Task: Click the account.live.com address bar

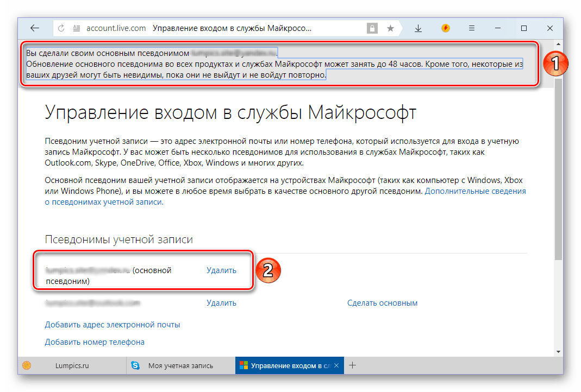Action: click(217, 28)
